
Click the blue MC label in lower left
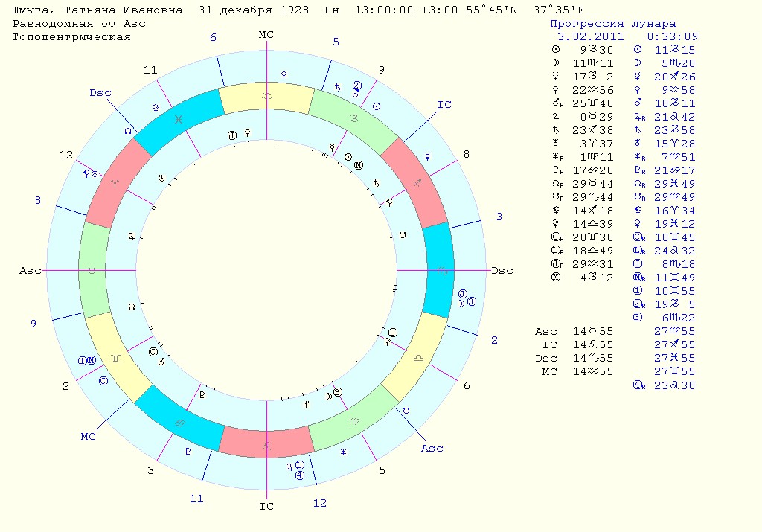[x=88, y=436]
